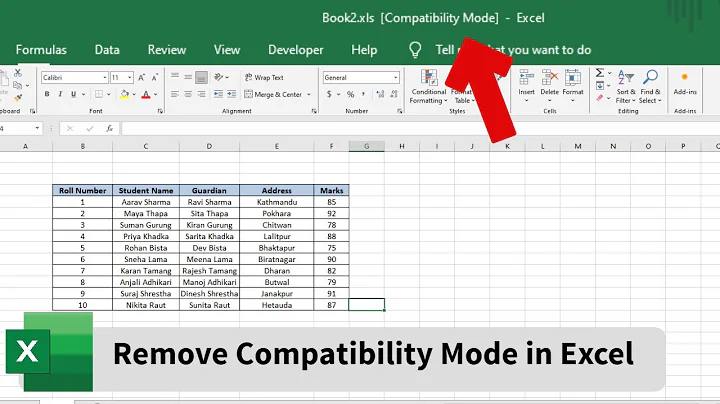This screenshot has width=720, height=404.
Task: Click the Increase Indent icon
Action: coord(231,94)
